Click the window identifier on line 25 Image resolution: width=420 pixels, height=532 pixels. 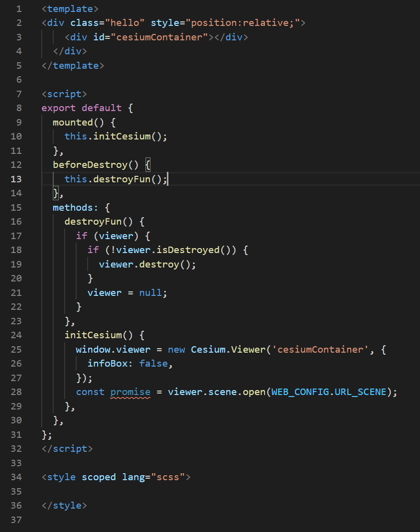[x=93, y=350]
